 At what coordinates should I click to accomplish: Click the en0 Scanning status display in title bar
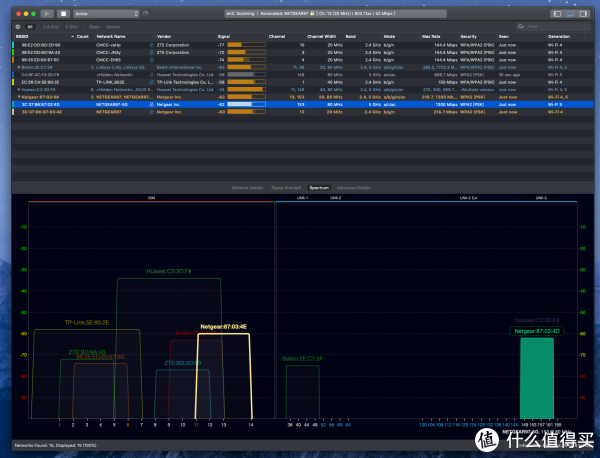pos(335,13)
